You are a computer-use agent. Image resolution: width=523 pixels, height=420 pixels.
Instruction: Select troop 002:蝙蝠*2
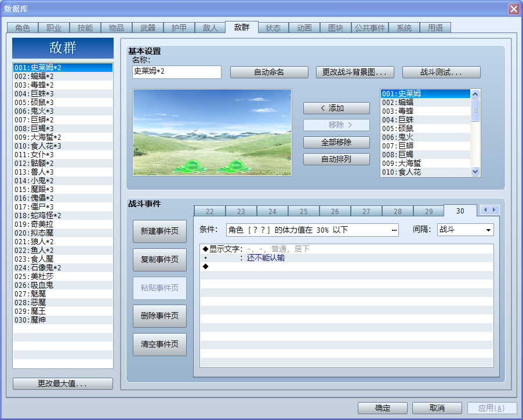coord(63,77)
